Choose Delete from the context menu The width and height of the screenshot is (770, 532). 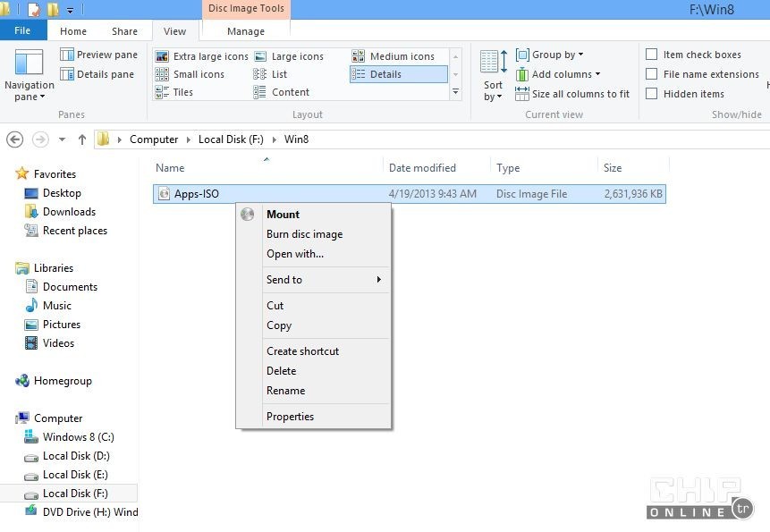click(314, 371)
